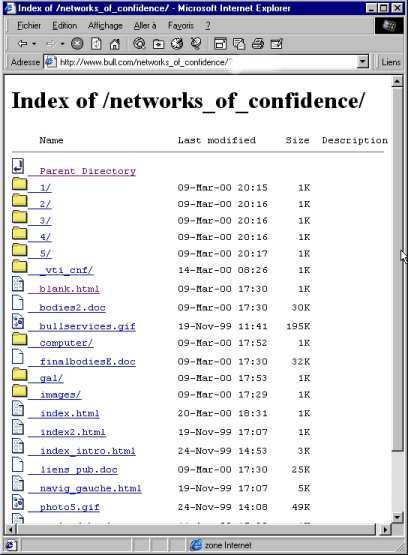This screenshot has height=555, width=408.
Task: Open the bullservices.gif file link
Action: point(87,326)
